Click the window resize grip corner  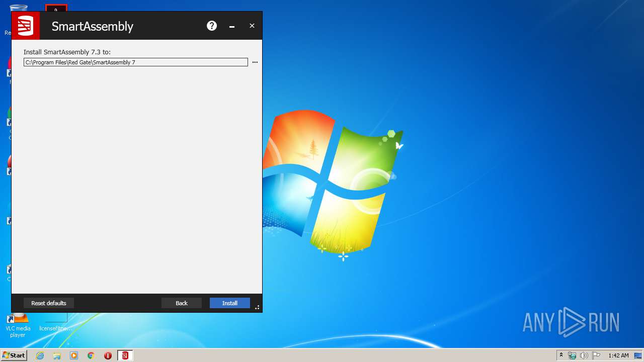point(257,307)
